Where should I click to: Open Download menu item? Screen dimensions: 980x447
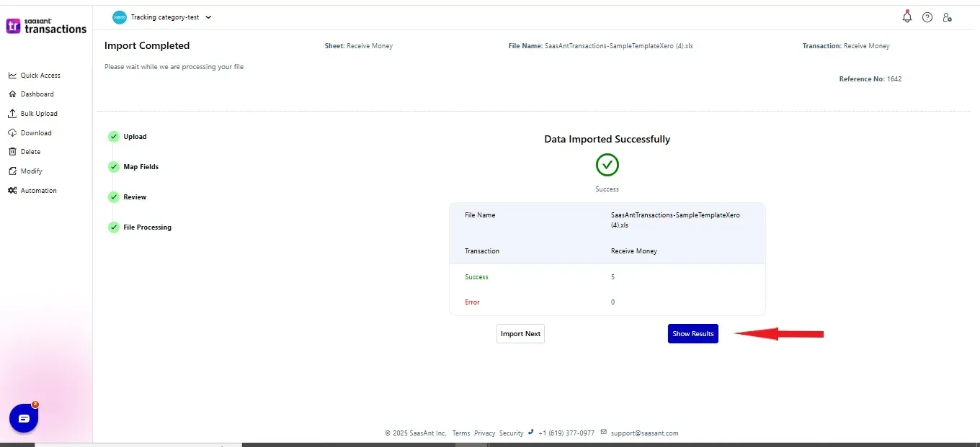coord(36,133)
